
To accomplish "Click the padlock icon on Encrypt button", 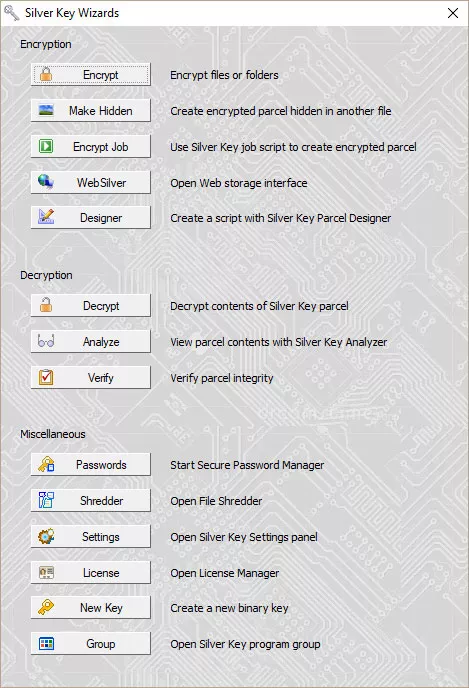I will [x=46, y=74].
